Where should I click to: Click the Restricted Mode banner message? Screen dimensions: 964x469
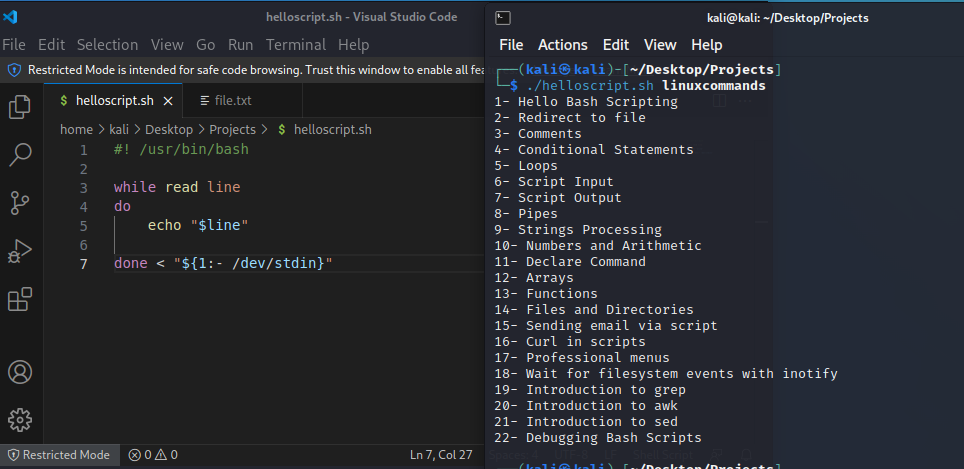pos(256,70)
